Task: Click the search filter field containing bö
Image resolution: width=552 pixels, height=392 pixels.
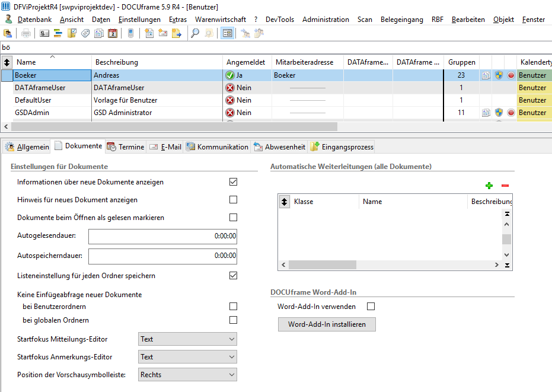Action: pos(276,47)
